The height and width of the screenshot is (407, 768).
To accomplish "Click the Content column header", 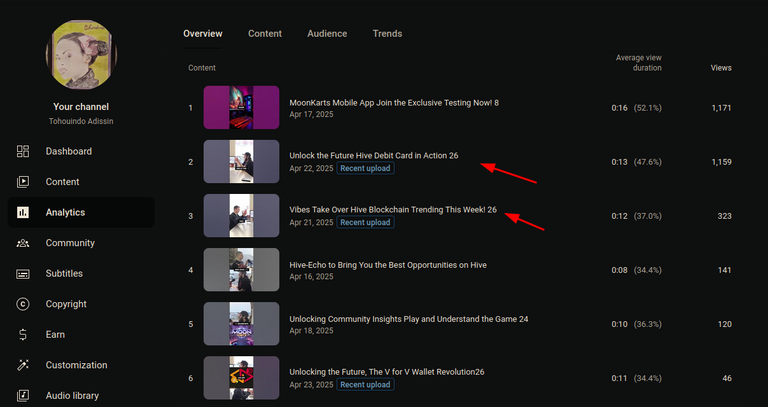I will coord(202,68).
